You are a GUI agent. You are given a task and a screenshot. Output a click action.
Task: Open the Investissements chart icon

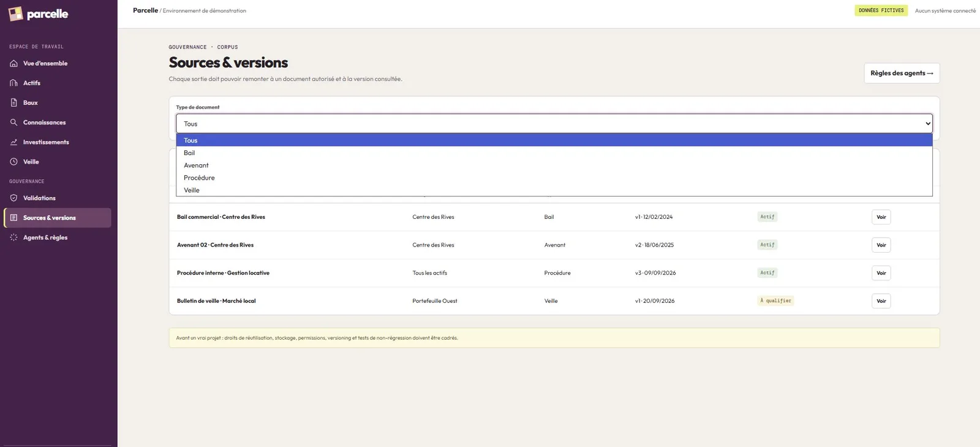(x=13, y=142)
